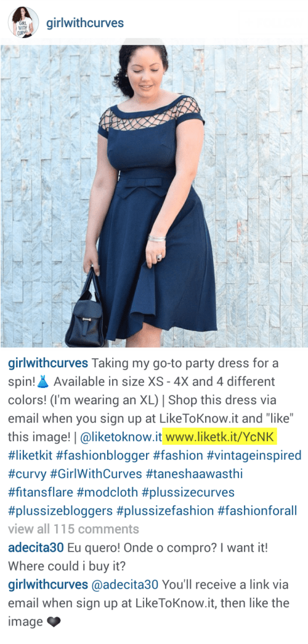This screenshot has width=308, height=644.
Task: Tap the girlwithcurves username in the header
Action: (x=85, y=23)
